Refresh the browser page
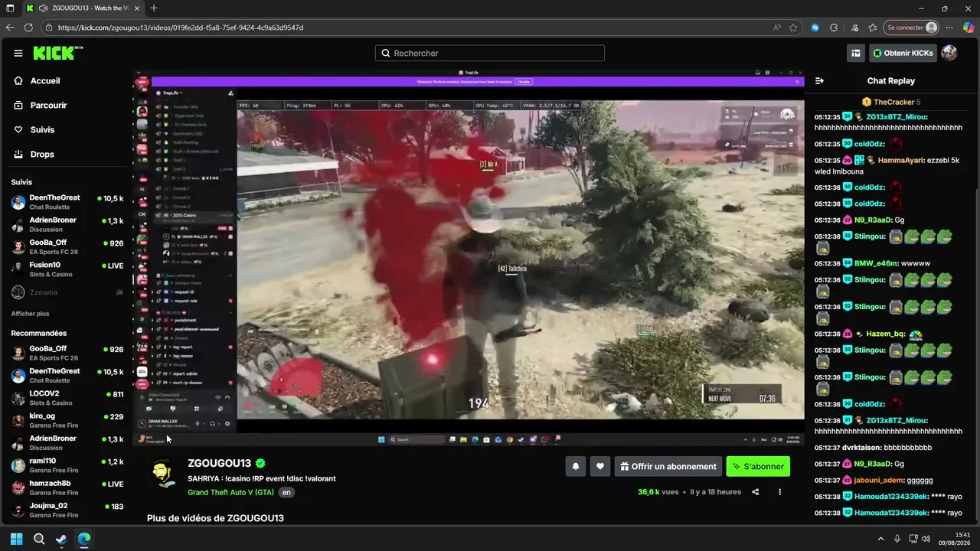 [x=28, y=28]
